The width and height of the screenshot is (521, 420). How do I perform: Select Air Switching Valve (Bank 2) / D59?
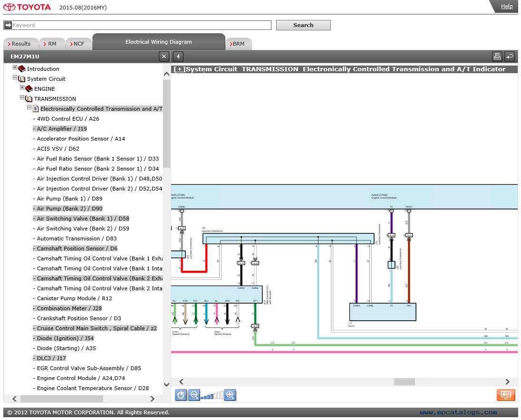coord(81,229)
